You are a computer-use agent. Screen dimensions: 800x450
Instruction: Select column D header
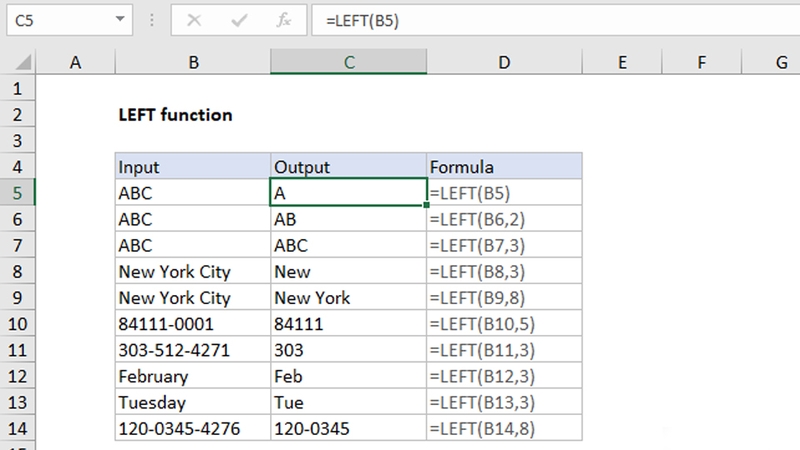click(504, 62)
